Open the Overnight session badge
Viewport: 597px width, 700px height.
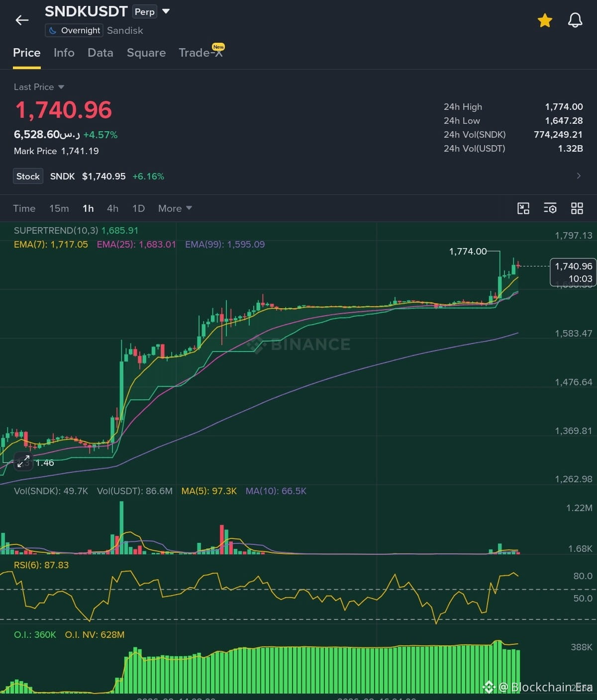[x=74, y=30]
